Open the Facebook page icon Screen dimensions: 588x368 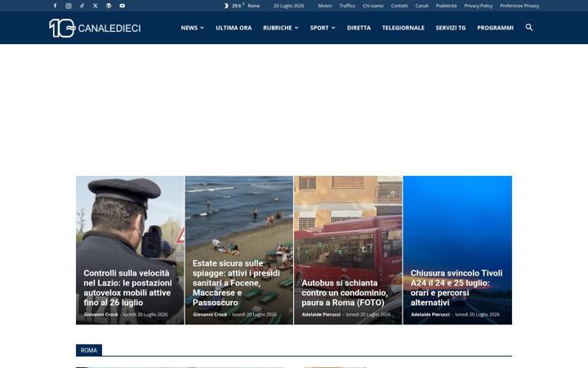[x=56, y=6]
